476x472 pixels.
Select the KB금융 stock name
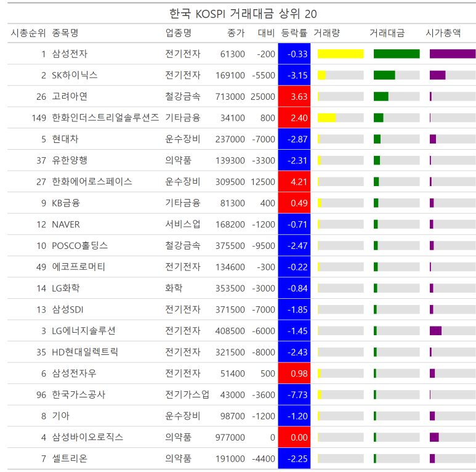point(66,203)
